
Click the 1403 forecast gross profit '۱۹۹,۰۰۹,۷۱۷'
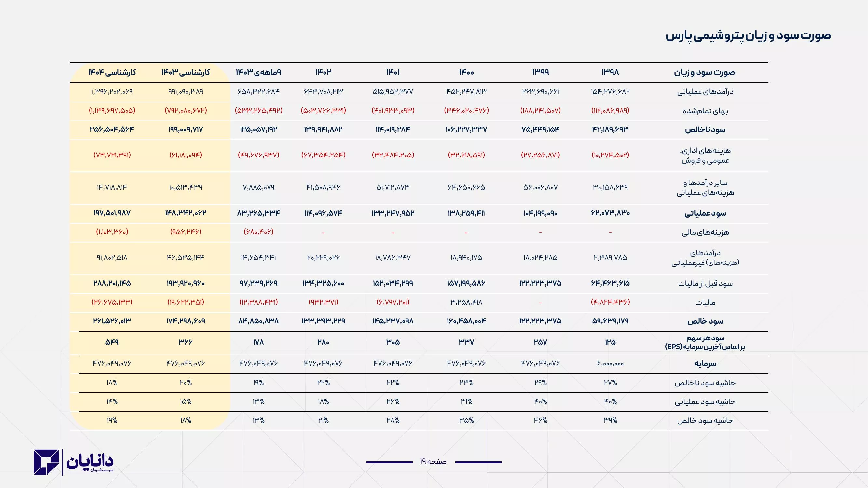[x=186, y=129]
